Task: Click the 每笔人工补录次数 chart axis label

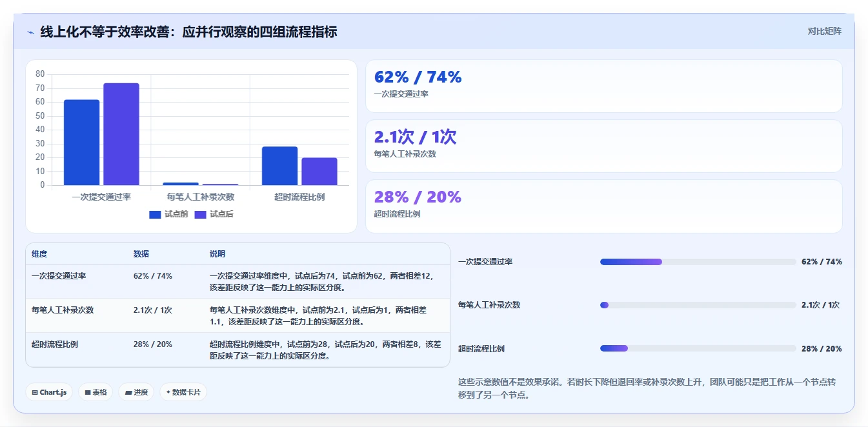Action: tap(200, 197)
